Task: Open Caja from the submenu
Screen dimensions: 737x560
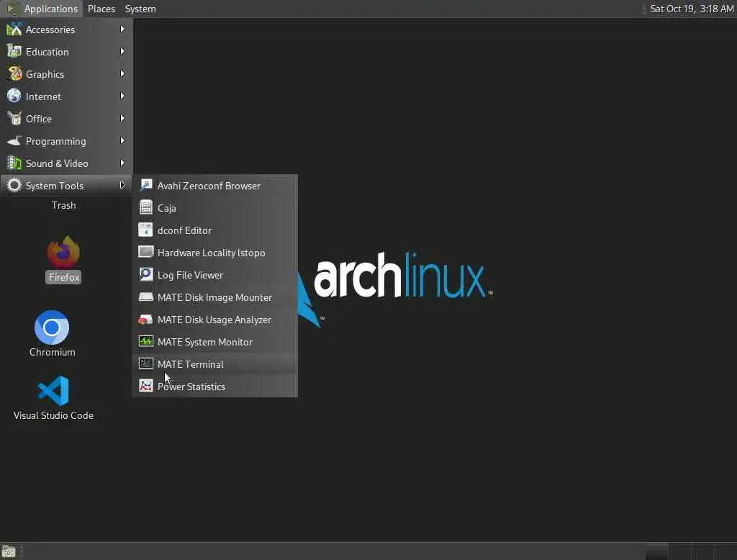Action: coord(214,207)
